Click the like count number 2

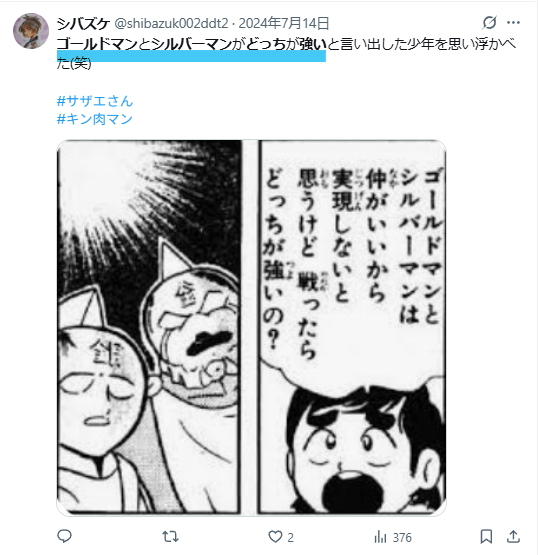[x=290, y=538]
